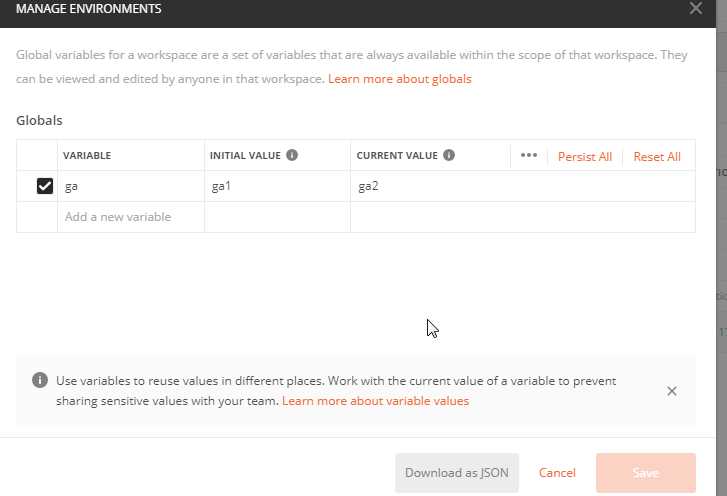This screenshot has width=727, height=496.
Task: Close the Manage Environments dialog
Action: [696, 8]
